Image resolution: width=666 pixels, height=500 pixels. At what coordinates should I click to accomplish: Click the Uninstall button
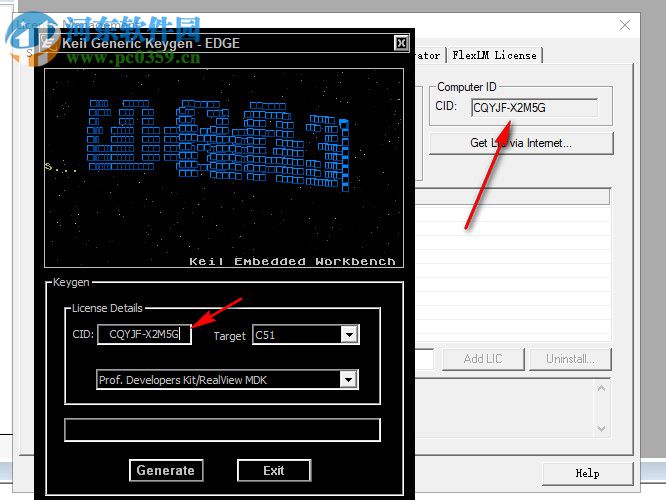[570, 359]
